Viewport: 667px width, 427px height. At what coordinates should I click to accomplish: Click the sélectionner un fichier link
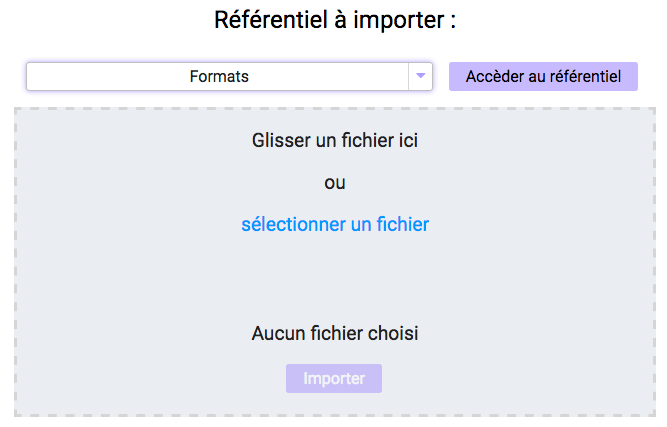click(335, 225)
